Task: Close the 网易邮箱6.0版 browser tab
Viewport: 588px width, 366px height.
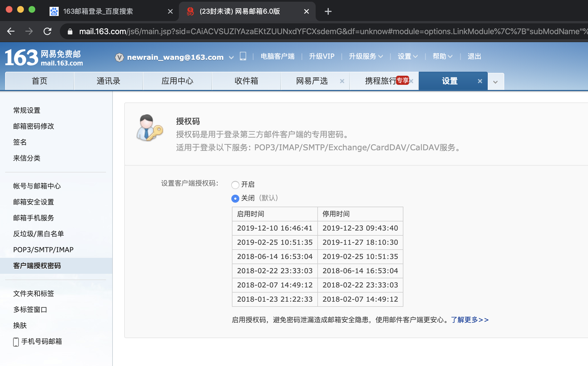Action: tap(307, 11)
